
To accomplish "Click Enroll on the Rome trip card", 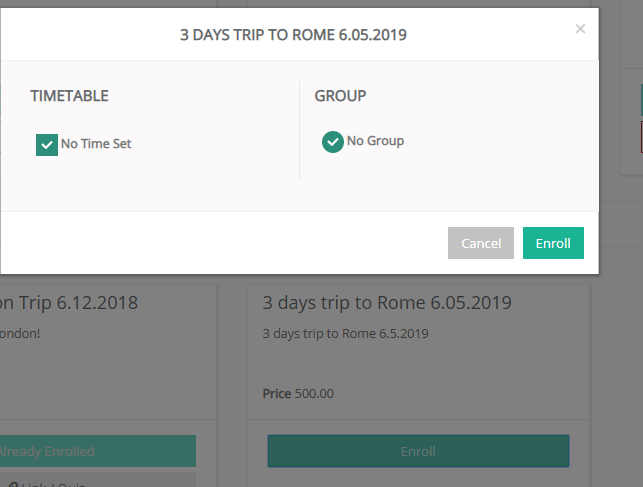I will tap(418, 451).
